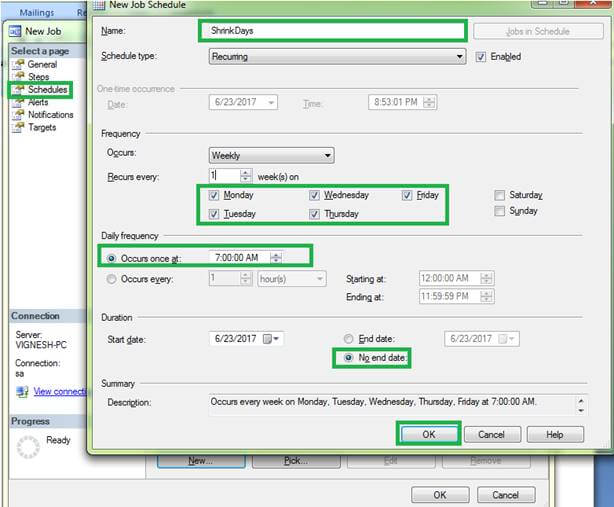Click the Help button
Viewport: 614px width, 507px height.
tap(555, 434)
